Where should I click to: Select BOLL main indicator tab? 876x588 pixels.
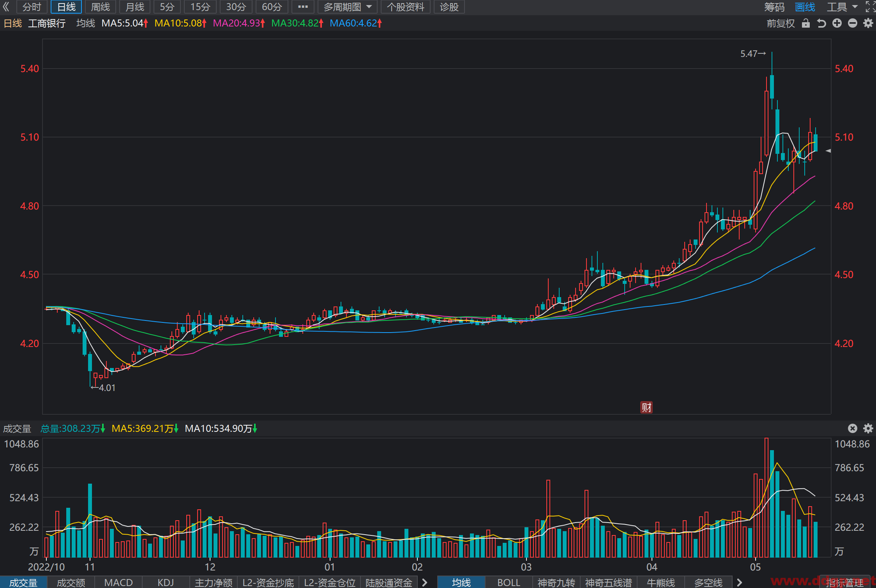509,583
